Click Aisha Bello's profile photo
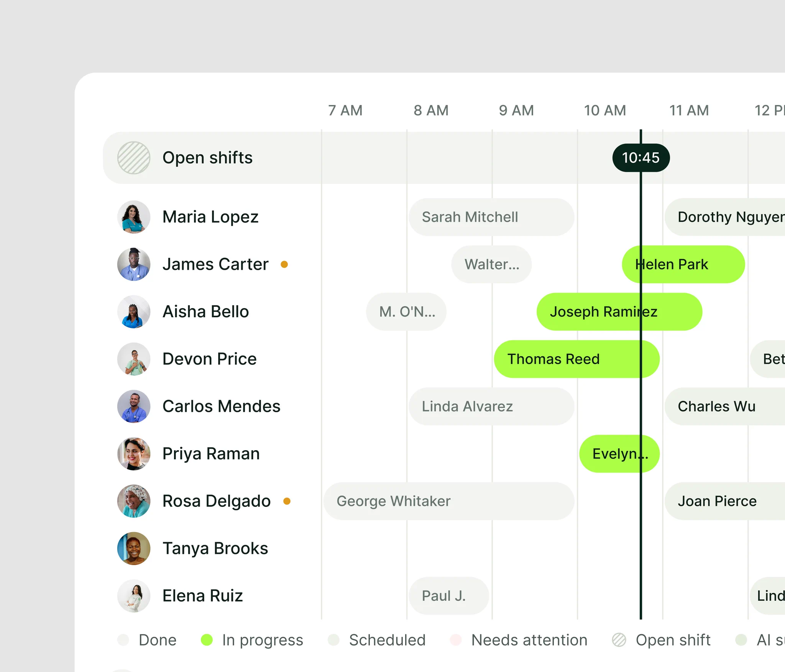 click(133, 312)
